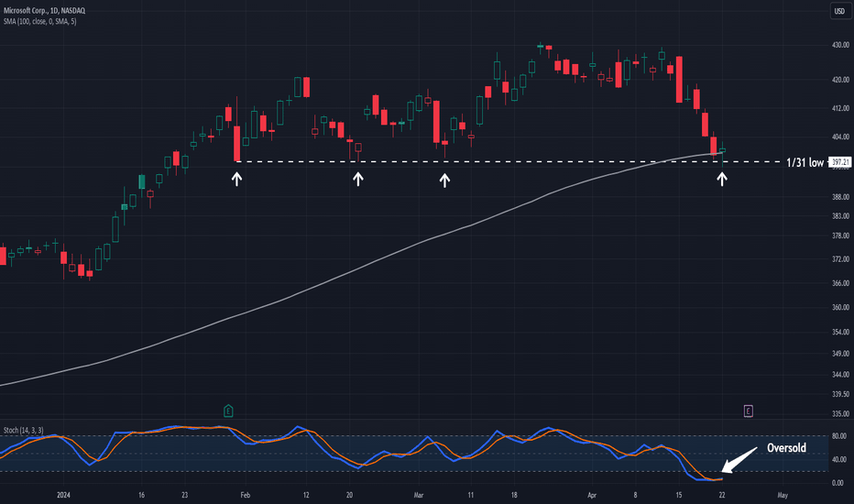
Task: Click the Mar label on time axis
Action: point(418,495)
